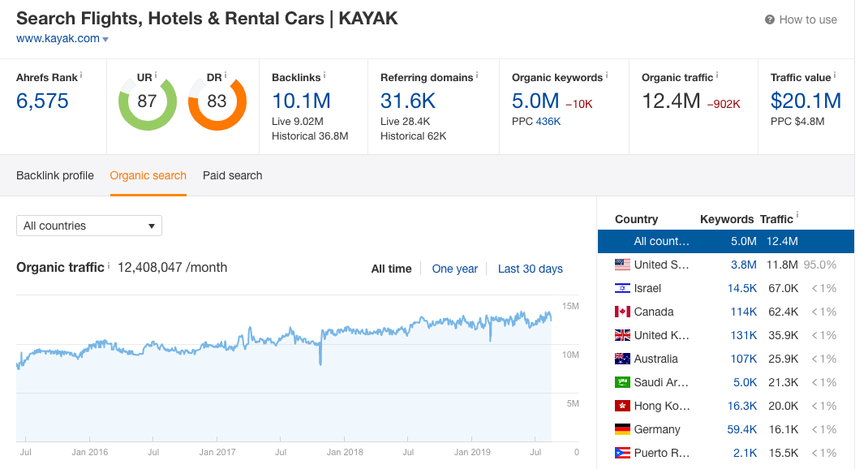Switch to the Backlink profile tab
The width and height of the screenshot is (868, 469).
[54, 175]
